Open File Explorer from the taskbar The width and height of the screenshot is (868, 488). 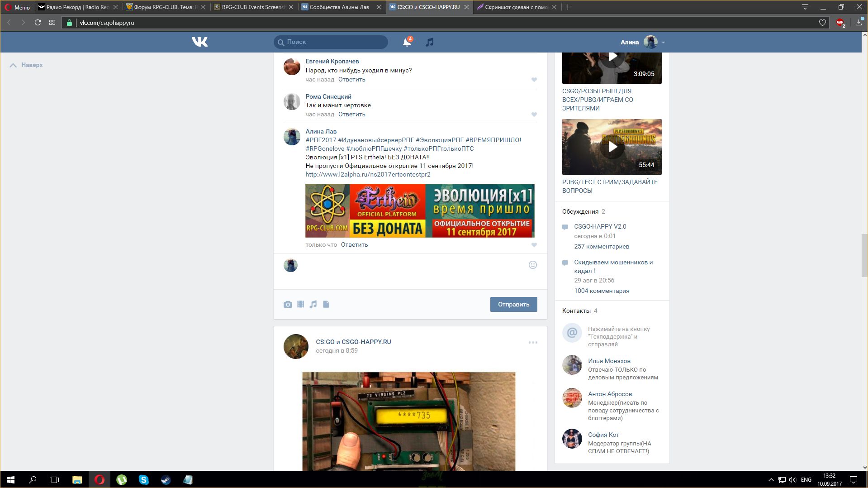pos(77,479)
